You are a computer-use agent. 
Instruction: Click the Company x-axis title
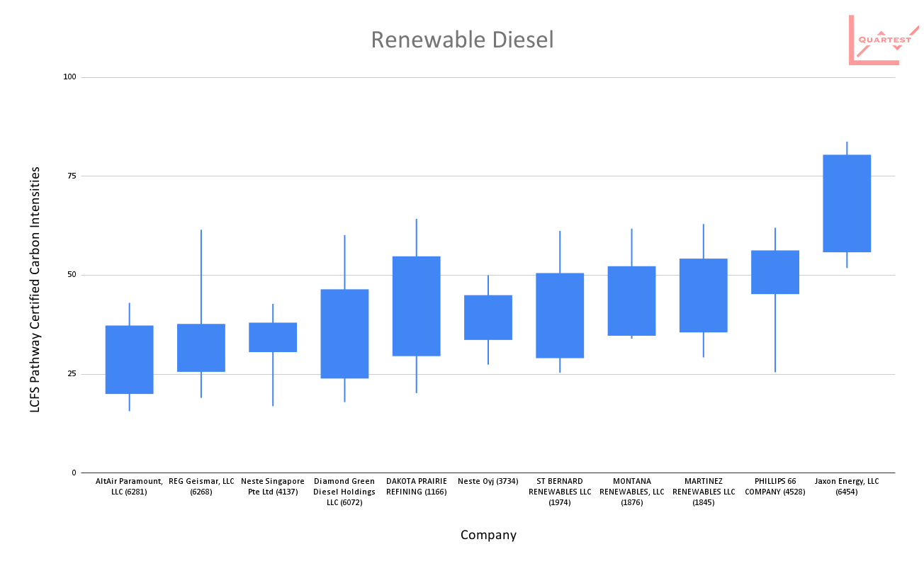pyautogui.click(x=488, y=535)
